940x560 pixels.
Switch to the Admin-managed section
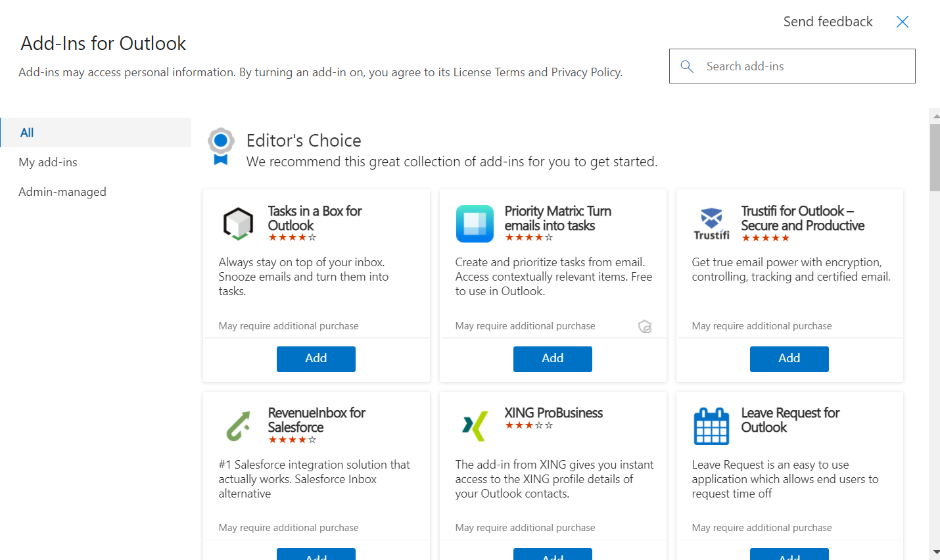(62, 191)
